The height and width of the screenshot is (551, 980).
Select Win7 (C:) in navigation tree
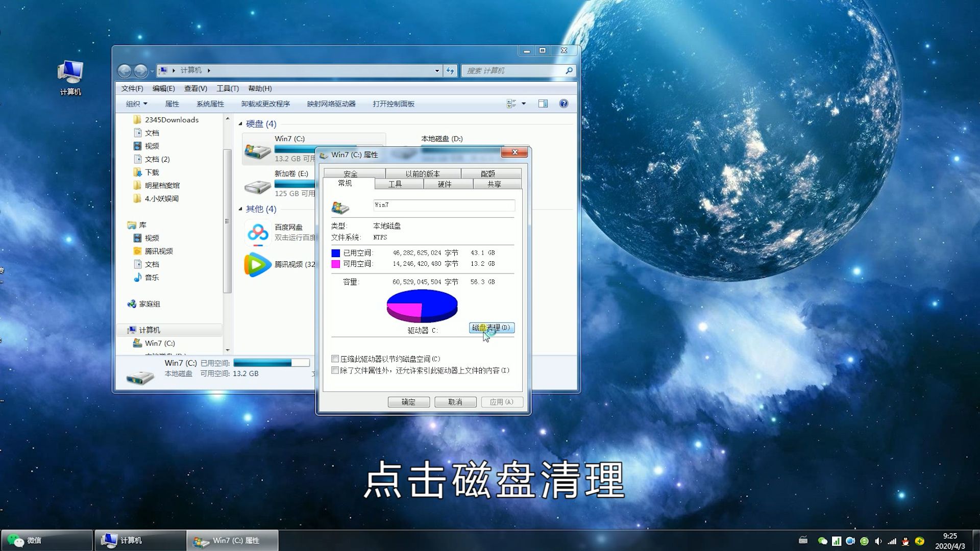point(154,343)
